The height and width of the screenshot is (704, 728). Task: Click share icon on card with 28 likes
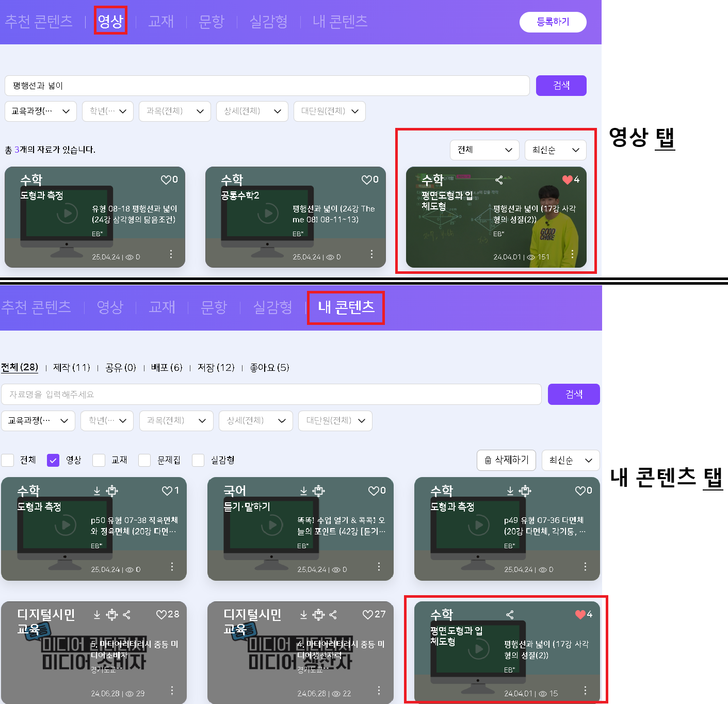pyautogui.click(x=127, y=614)
